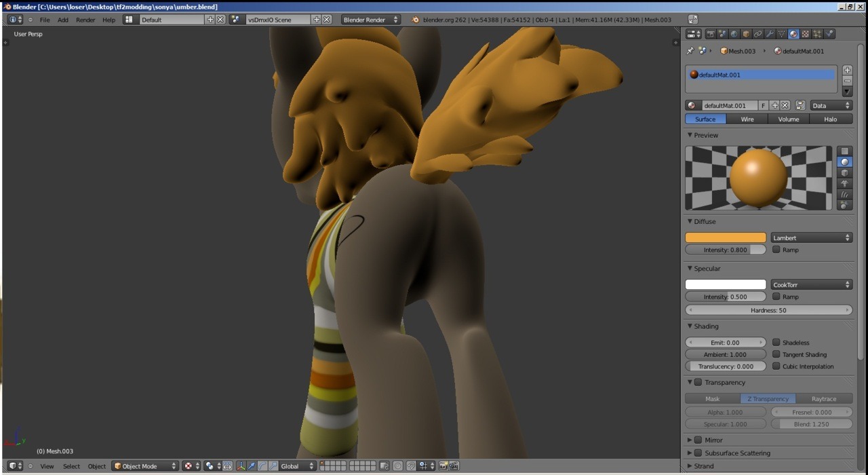Image resolution: width=868 pixels, height=475 pixels.
Task: Select the rotate manipulator arc
Action: [x=262, y=466]
